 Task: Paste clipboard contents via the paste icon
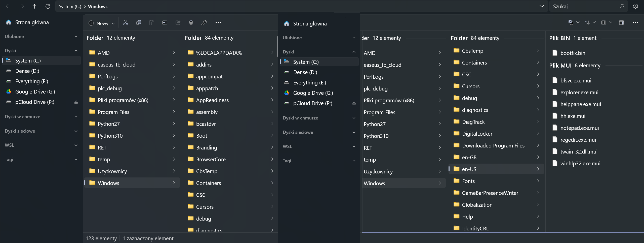152,23
